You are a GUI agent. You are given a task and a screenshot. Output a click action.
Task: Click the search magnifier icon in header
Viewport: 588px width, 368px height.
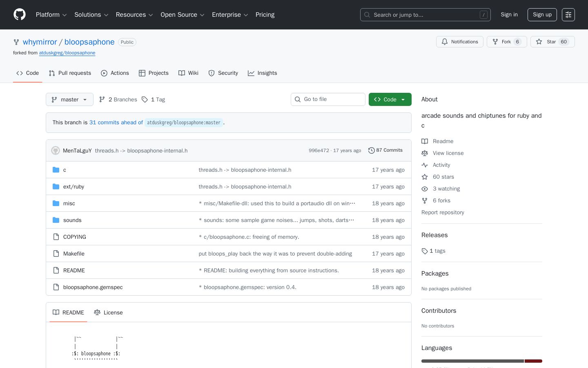(367, 15)
